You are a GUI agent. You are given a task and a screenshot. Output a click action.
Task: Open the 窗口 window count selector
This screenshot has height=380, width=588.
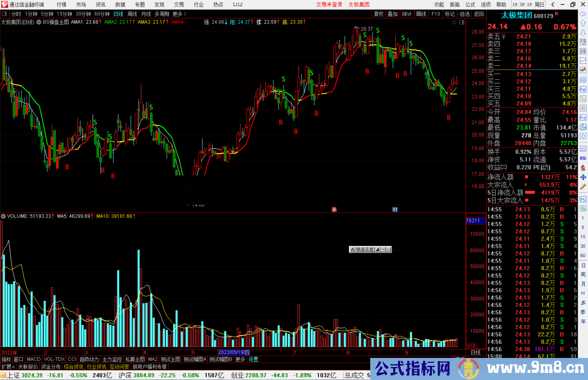19,359
